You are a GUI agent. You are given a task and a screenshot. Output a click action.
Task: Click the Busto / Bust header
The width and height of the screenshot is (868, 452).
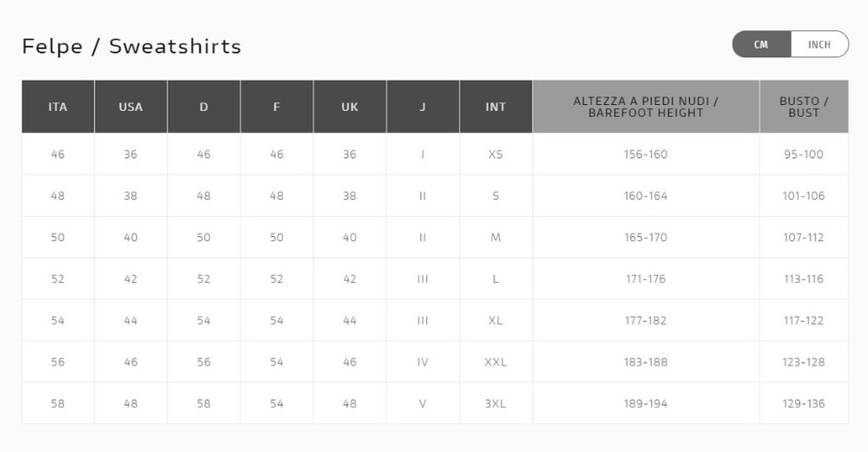click(804, 107)
